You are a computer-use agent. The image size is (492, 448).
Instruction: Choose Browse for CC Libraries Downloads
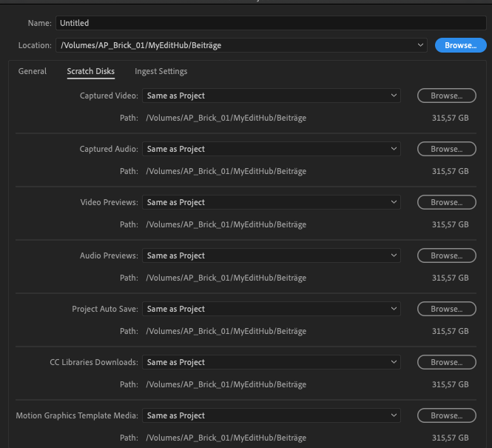(x=446, y=362)
